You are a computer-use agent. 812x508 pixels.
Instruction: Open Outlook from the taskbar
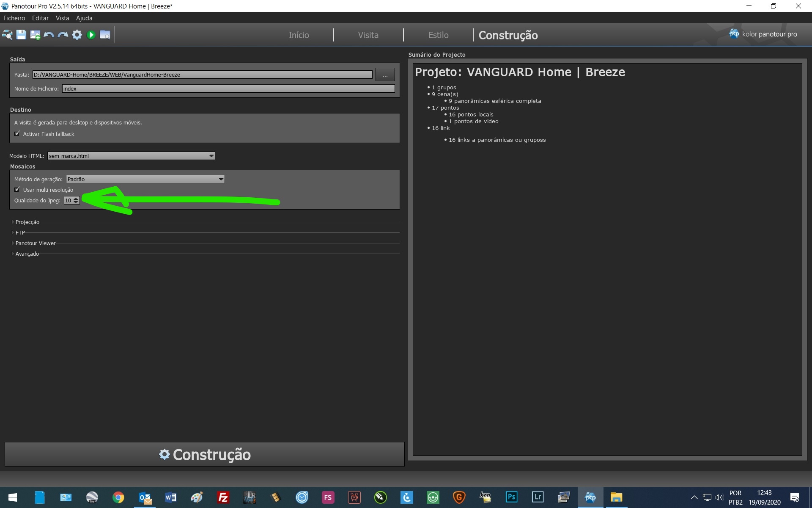(145, 497)
